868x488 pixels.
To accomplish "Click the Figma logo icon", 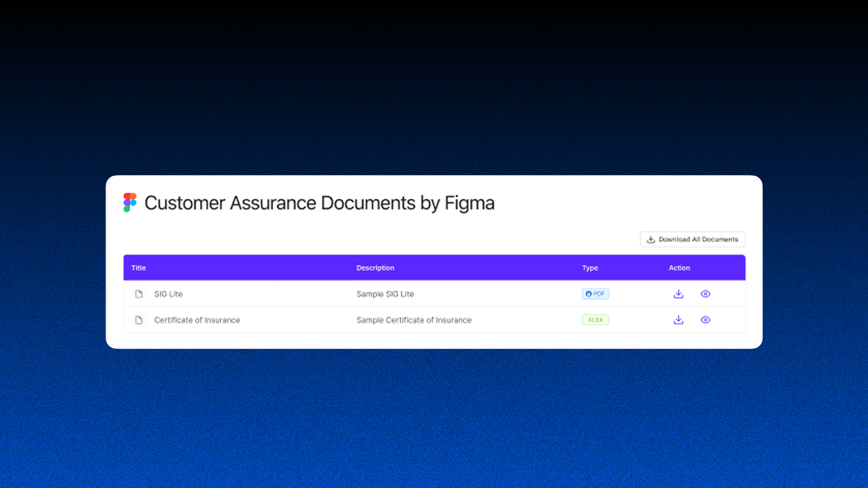I will 130,202.
